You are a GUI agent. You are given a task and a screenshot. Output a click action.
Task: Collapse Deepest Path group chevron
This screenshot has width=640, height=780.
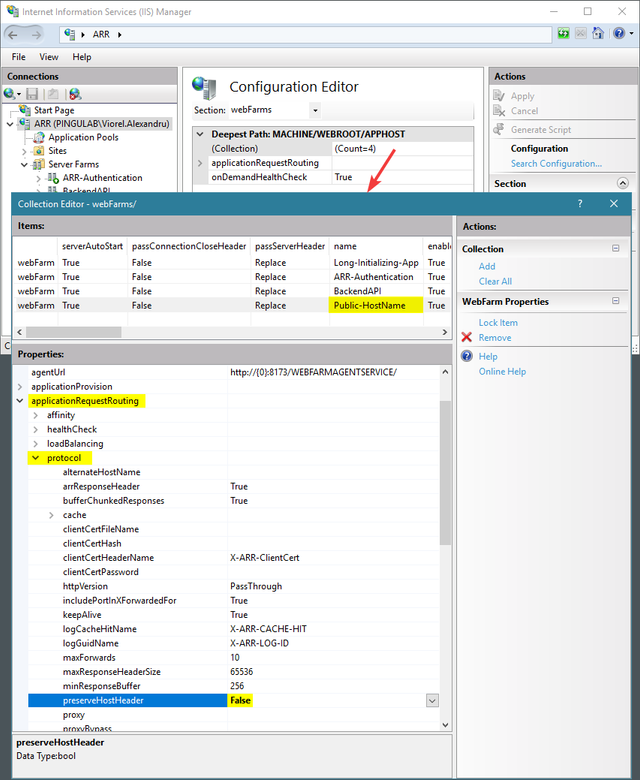[200, 134]
